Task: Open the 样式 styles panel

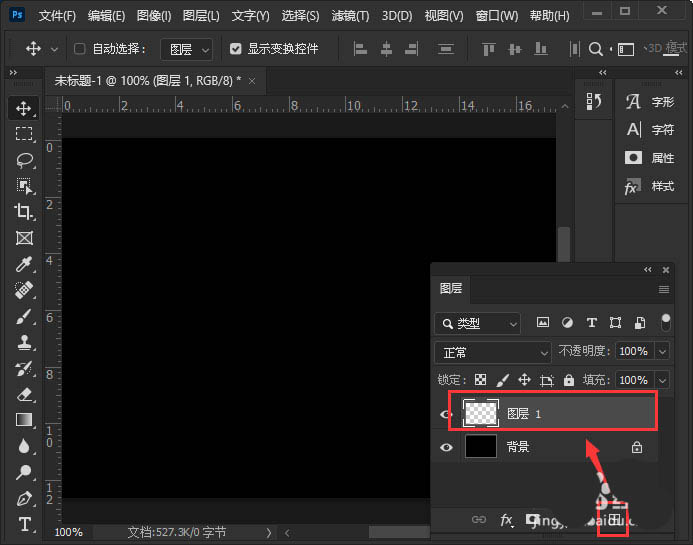Action: point(650,186)
